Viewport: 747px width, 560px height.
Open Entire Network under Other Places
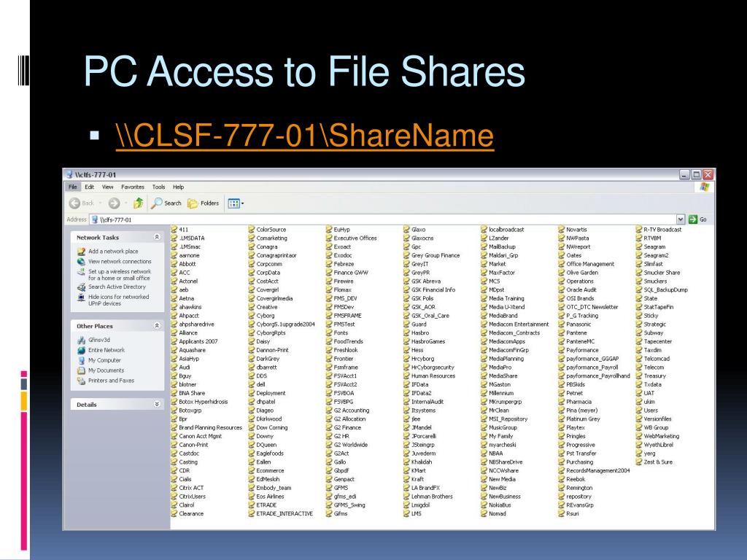coord(107,350)
